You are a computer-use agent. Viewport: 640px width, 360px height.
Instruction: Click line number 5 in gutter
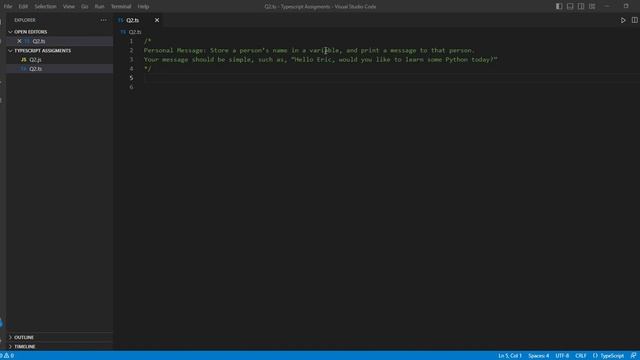coord(131,78)
